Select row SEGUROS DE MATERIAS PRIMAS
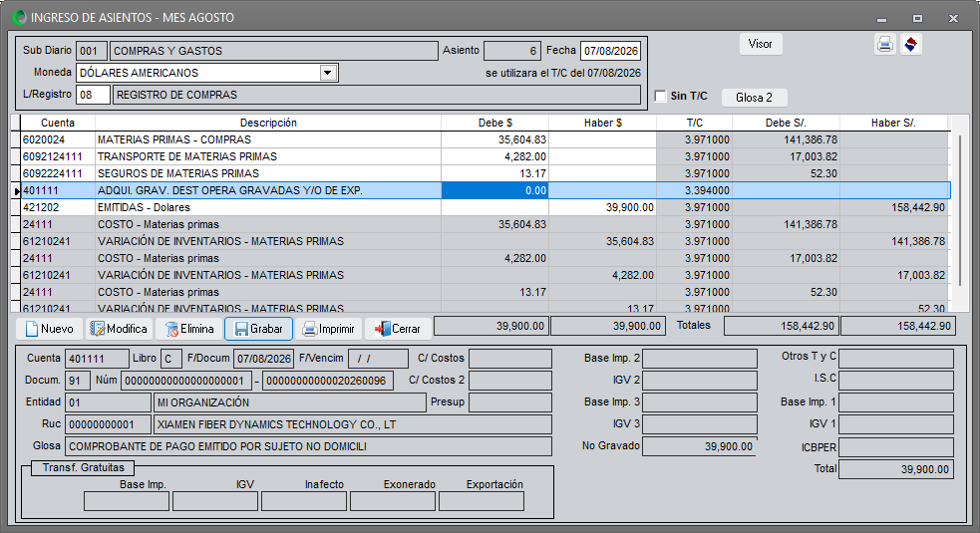The width and height of the screenshot is (980, 533). pos(485,173)
